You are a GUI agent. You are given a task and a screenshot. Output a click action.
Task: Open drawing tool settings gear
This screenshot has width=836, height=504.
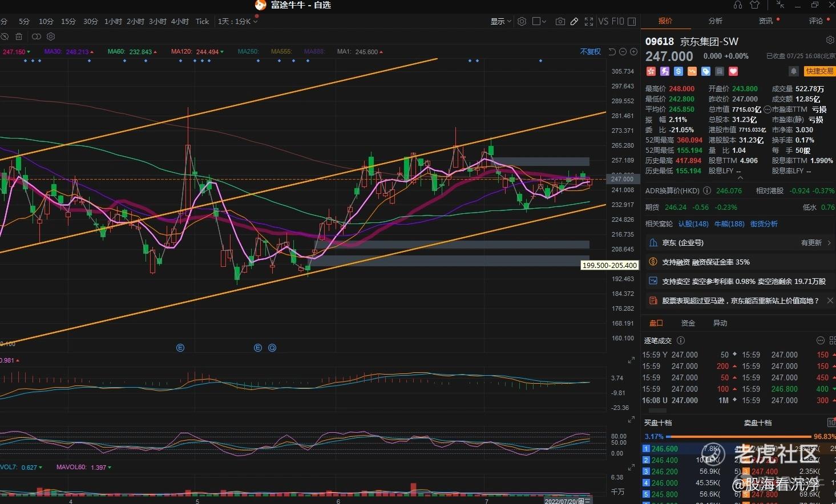[51, 36]
